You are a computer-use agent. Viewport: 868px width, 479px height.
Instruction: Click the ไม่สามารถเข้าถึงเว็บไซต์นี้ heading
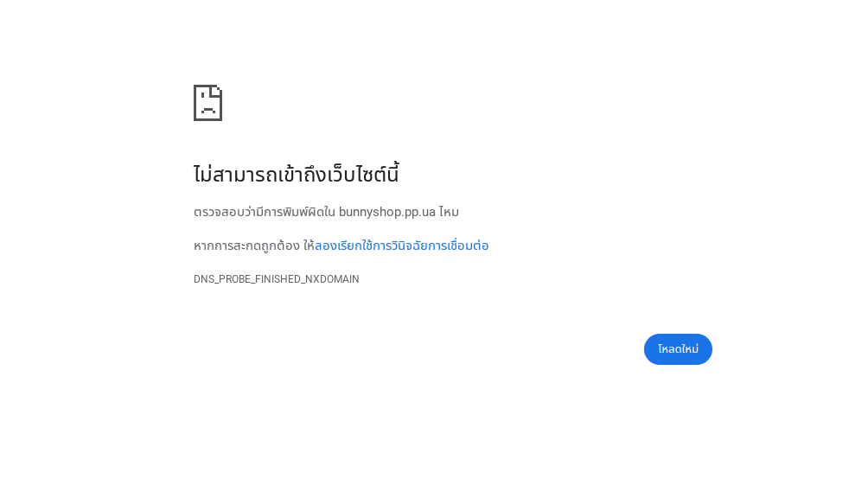point(297,175)
